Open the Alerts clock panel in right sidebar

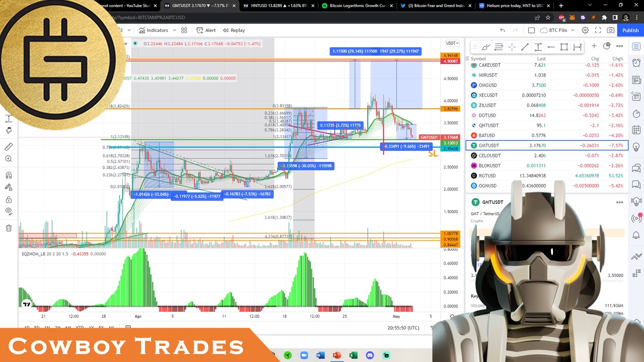pos(636,63)
